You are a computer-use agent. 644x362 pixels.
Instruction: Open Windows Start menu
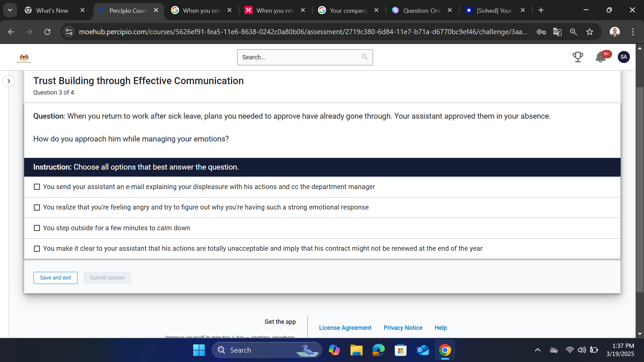[199, 350]
